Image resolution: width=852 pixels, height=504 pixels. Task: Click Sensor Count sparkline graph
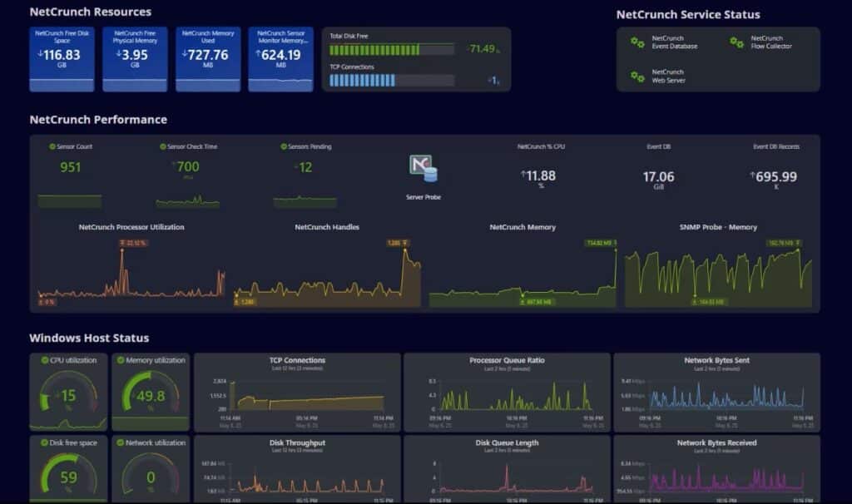point(70,201)
